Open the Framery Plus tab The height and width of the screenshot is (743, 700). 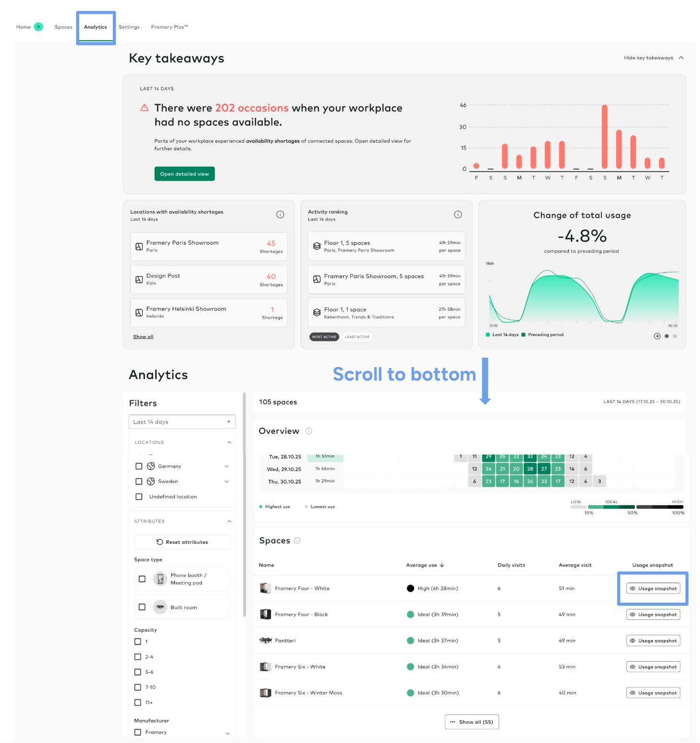[169, 27]
